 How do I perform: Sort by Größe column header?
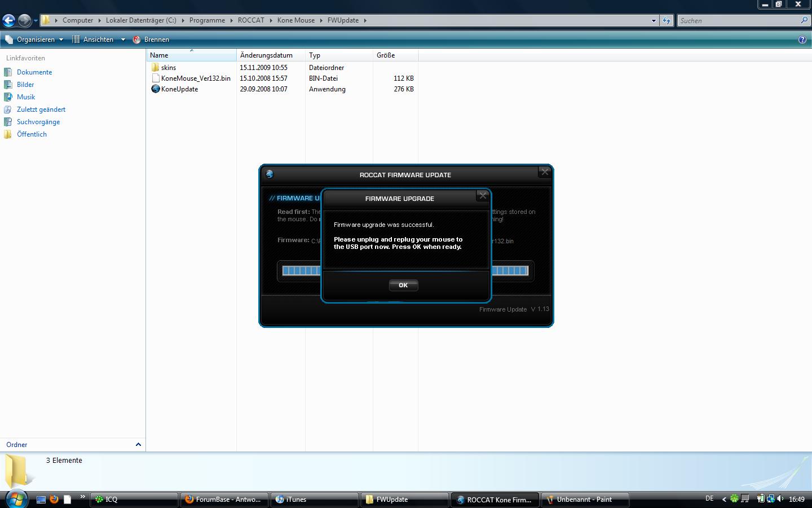click(395, 55)
